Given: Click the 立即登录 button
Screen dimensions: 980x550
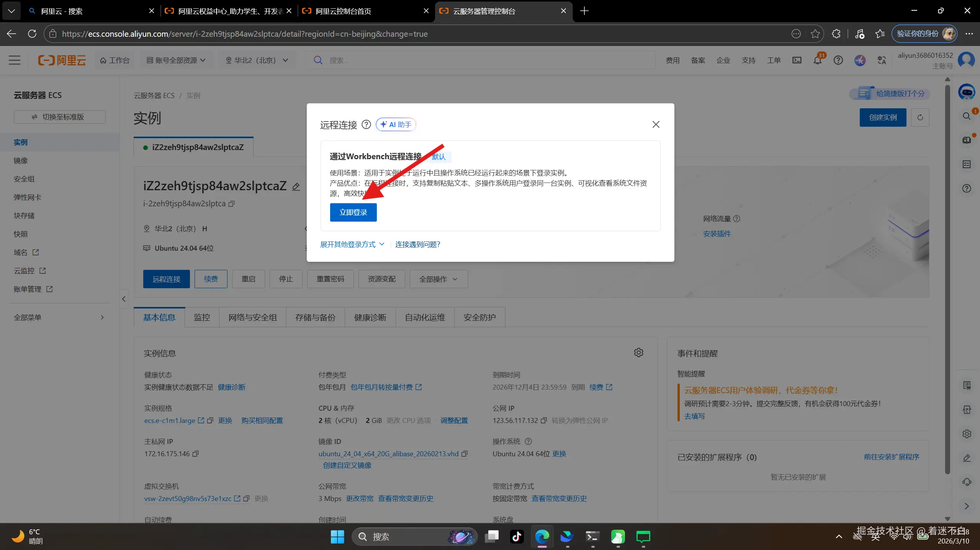Looking at the screenshot, I should click(x=353, y=212).
